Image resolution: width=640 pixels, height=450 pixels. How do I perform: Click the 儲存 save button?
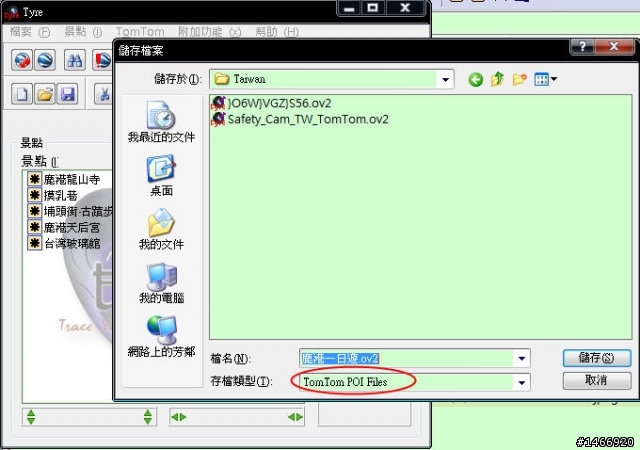[597, 358]
